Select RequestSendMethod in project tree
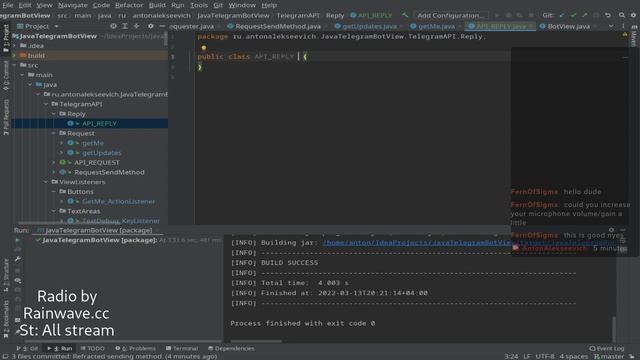 [x=109, y=172]
